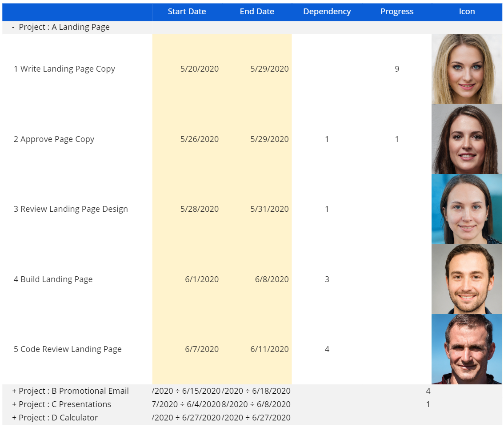This screenshot has width=504, height=428.
Task: Click the photo for Review Landing Page Design
Action: [x=467, y=209]
